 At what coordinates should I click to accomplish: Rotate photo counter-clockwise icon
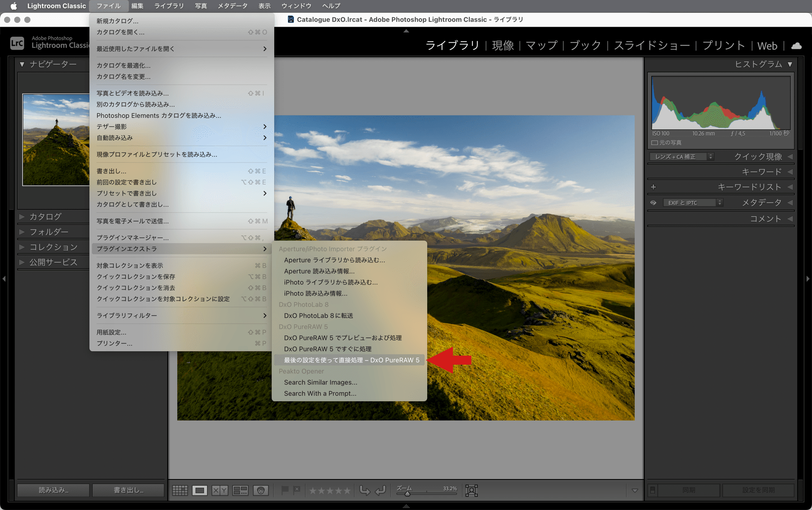click(x=364, y=490)
